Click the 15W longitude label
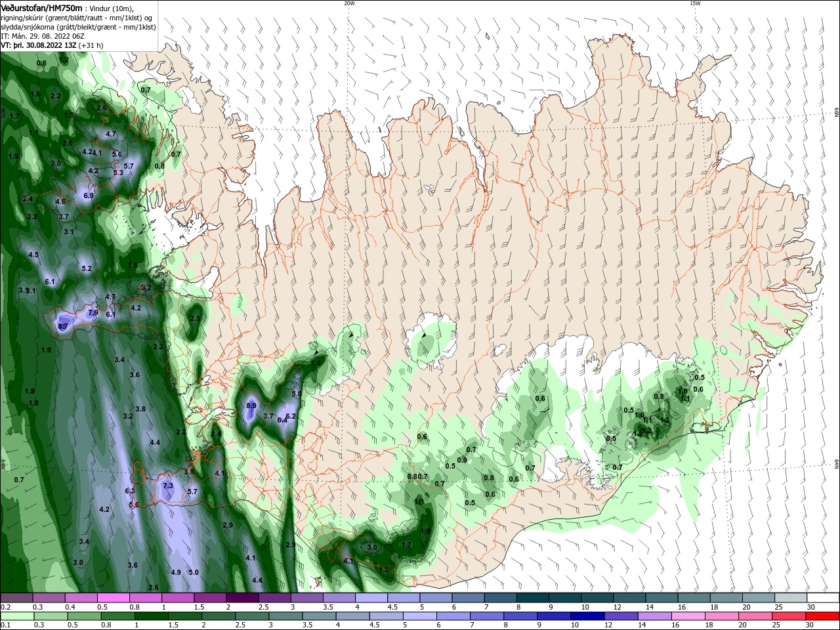The width and height of the screenshot is (840, 630). pos(695,3)
